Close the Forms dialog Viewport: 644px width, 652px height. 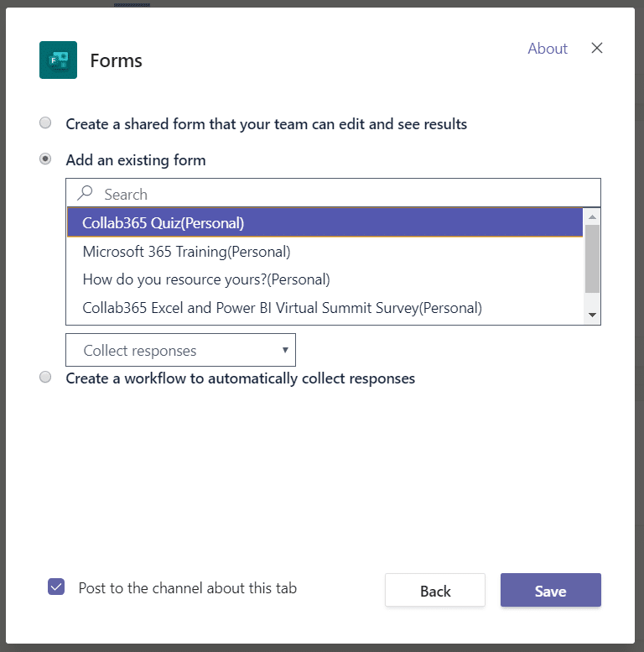click(x=597, y=48)
